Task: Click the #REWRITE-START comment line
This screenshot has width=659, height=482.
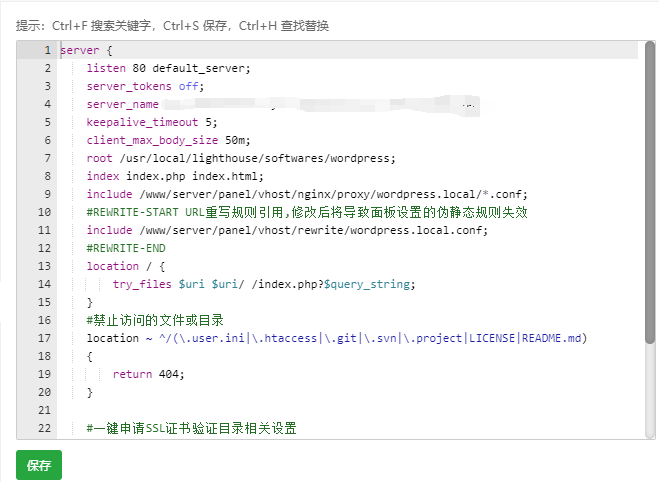Action: (x=307, y=212)
